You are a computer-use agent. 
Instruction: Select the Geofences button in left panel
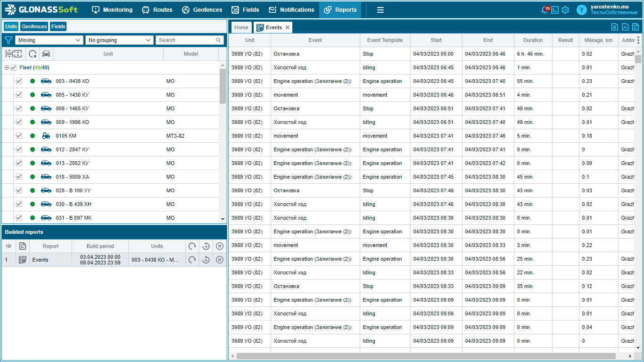point(34,26)
